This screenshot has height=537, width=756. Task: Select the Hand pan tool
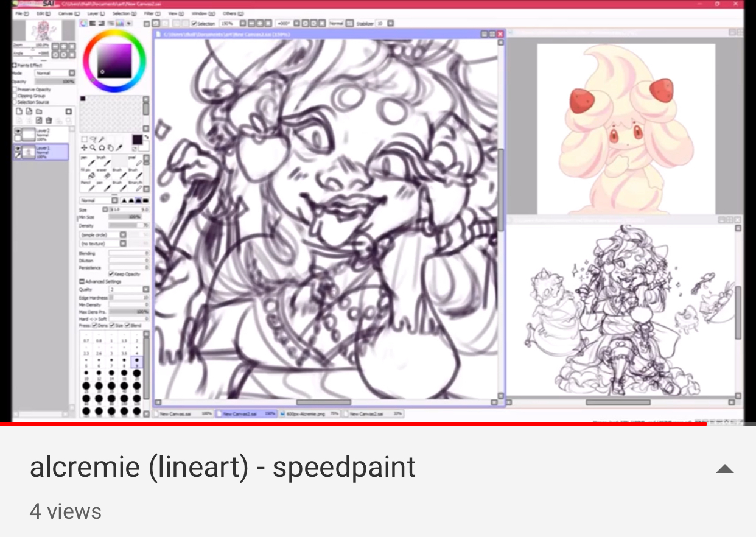(x=111, y=148)
